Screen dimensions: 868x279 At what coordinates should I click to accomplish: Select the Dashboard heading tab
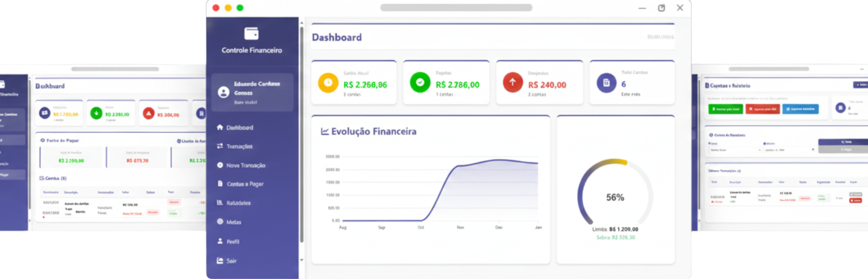click(337, 37)
